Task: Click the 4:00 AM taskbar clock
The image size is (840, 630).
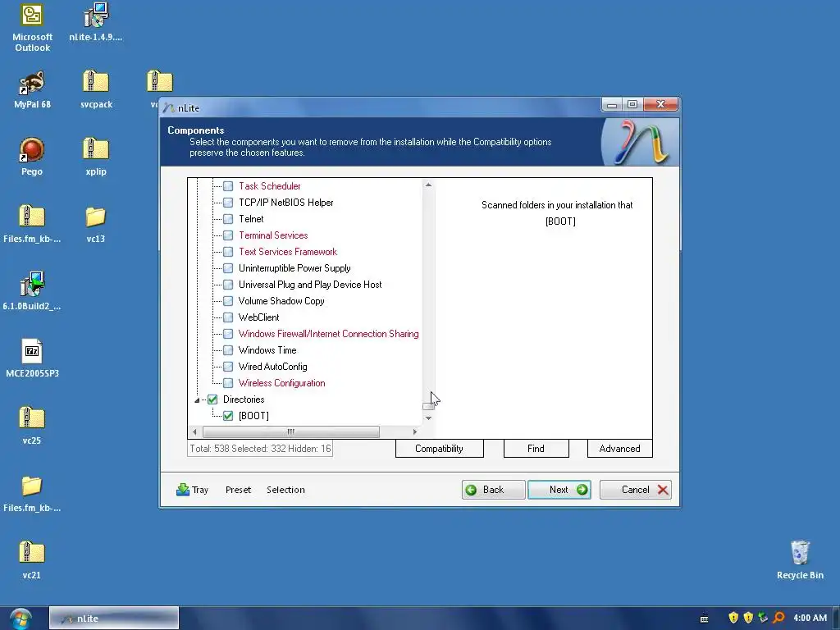Action: point(810,618)
